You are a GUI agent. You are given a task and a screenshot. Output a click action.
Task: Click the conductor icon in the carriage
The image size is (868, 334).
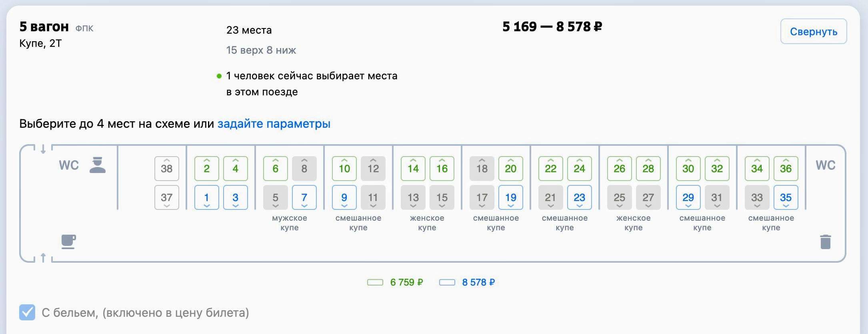[x=97, y=165]
